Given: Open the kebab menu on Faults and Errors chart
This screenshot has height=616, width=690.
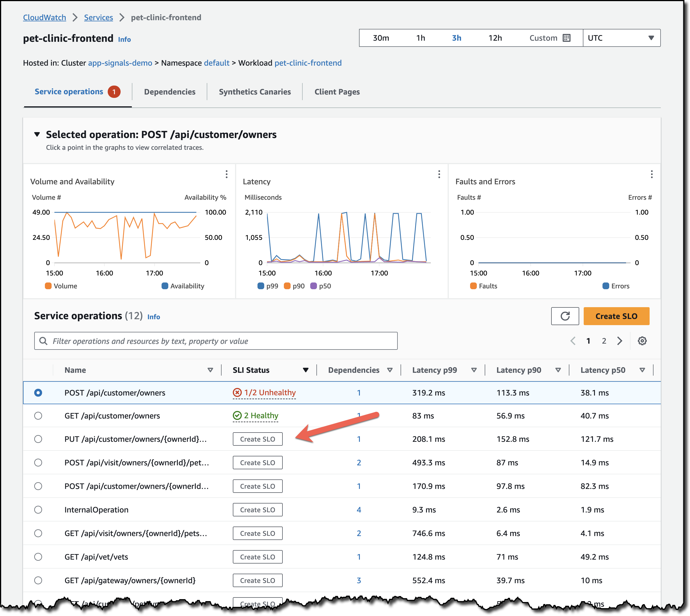Looking at the screenshot, I should (x=652, y=174).
